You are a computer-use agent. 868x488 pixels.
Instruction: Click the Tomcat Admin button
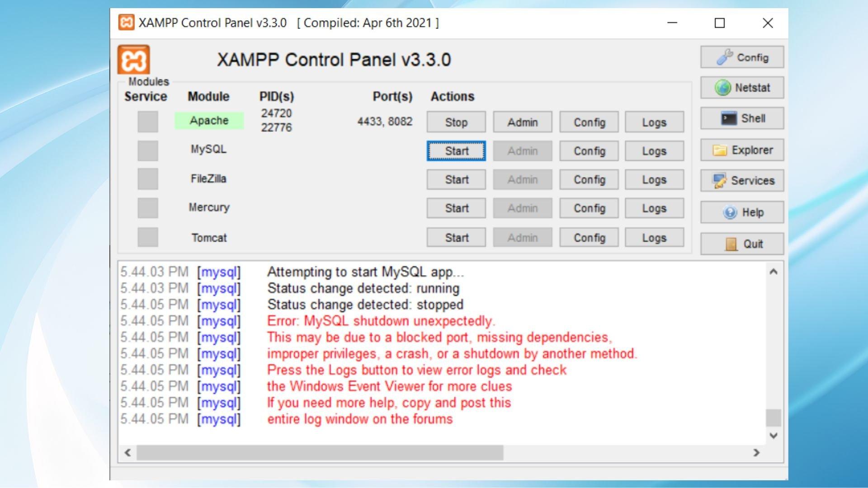point(523,238)
